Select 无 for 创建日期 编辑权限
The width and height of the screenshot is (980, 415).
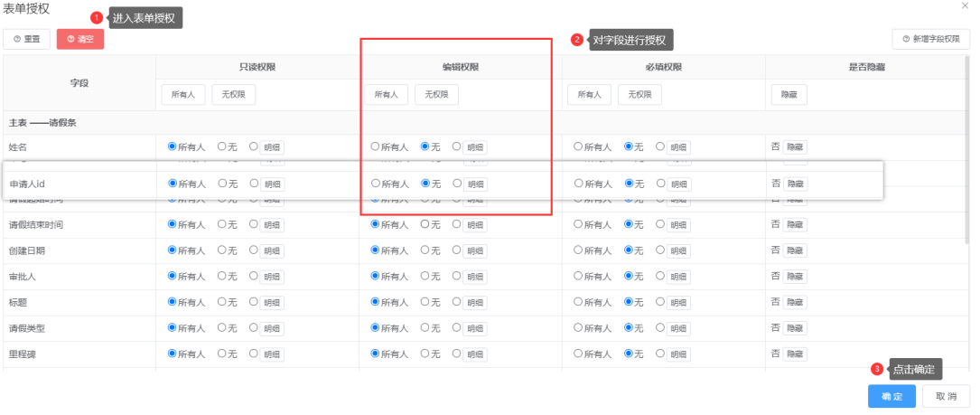pyautogui.click(x=425, y=250)
